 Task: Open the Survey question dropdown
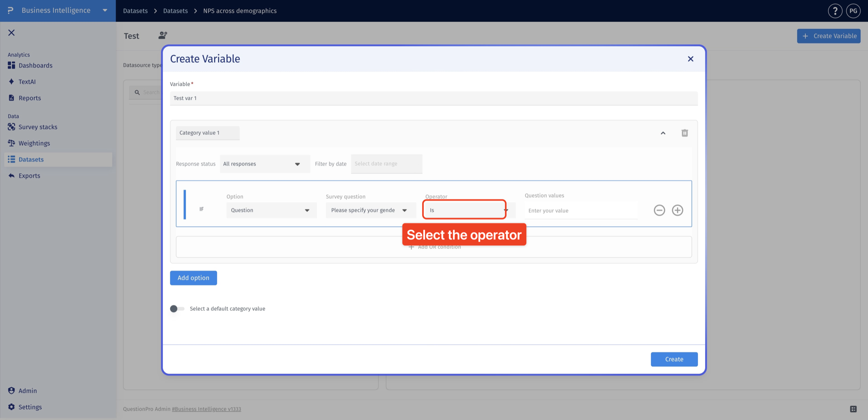pyautogui.click(x=370, y=210)
